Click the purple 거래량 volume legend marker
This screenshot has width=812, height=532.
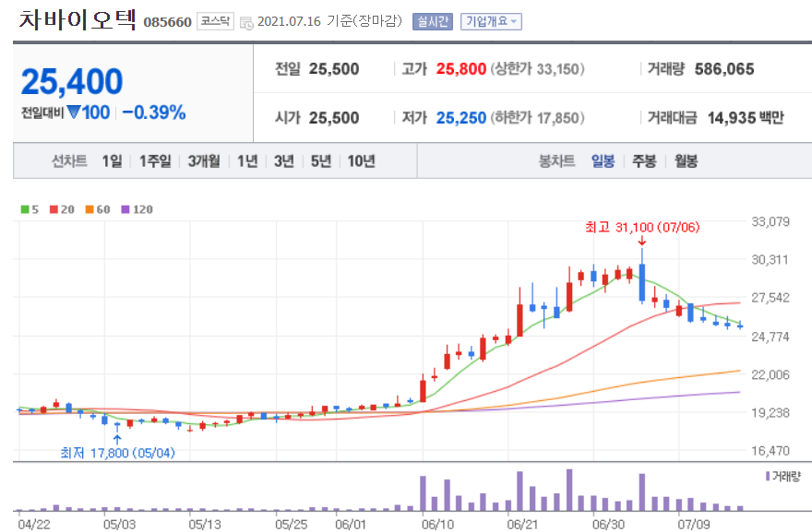768,476
